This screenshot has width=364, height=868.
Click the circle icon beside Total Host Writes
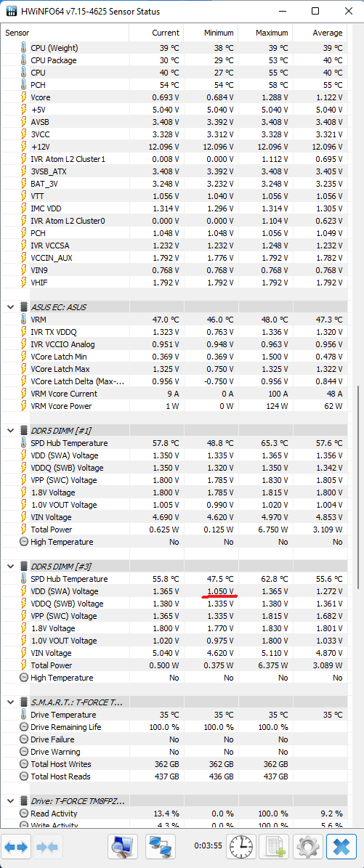click(x=24, y=764)
